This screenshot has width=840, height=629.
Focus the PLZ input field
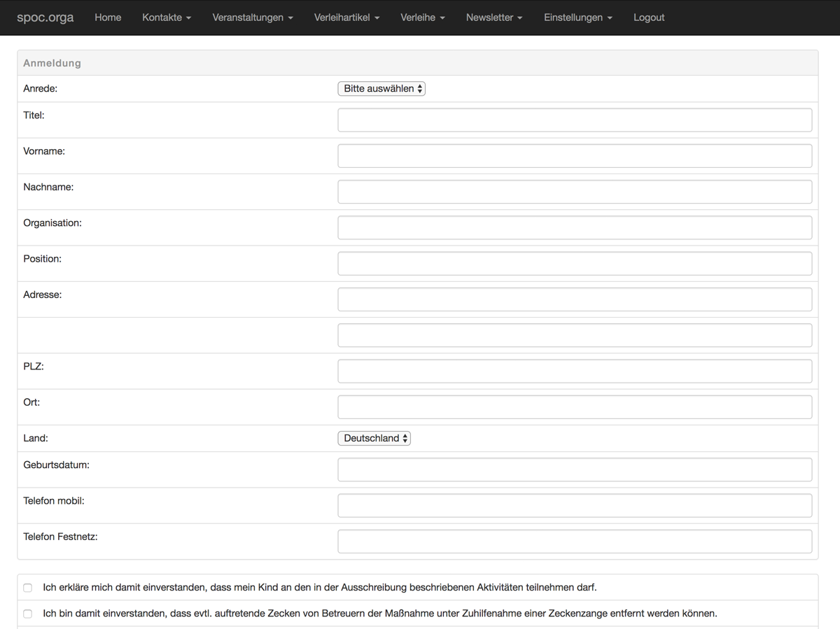(575, 372)
